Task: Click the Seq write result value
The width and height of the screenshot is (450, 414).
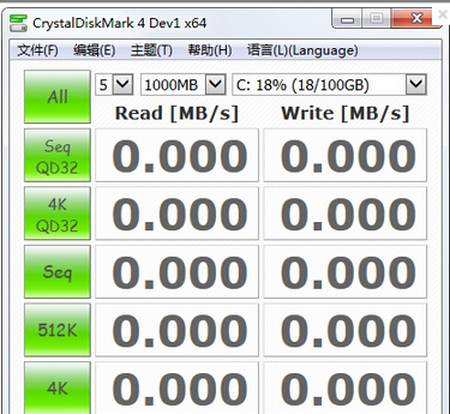Action: 345,272
